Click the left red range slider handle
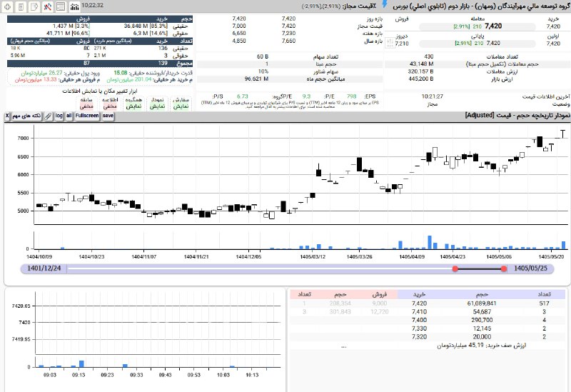 click(455, 269)
